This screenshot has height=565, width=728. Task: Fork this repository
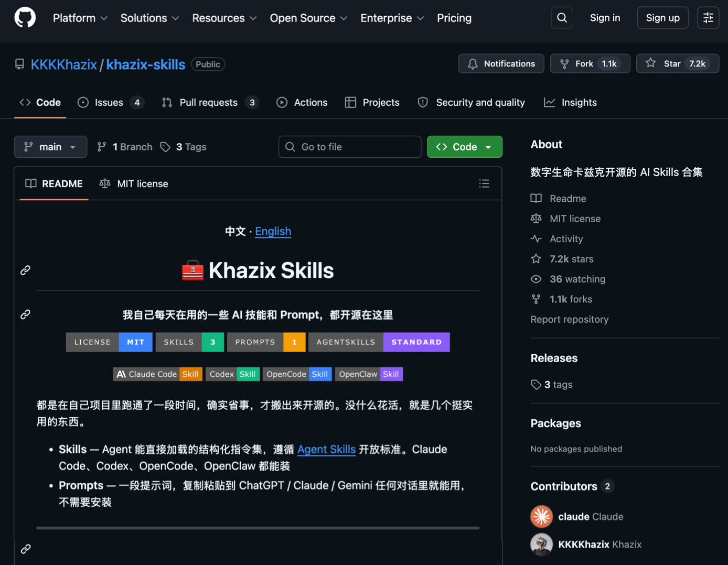coord(590,63)
